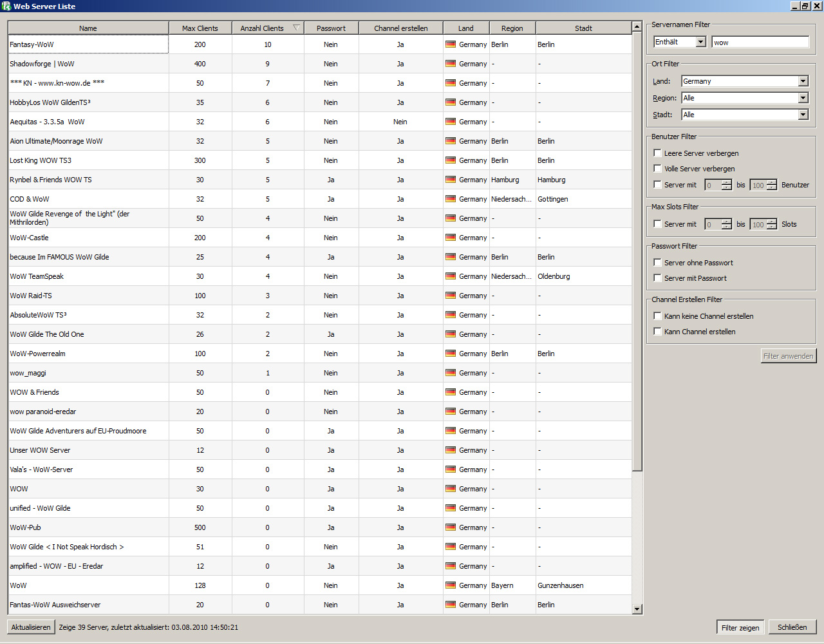Click the scroll down arrow of server list
Image resolution: width=824 pixels, height=644 pixels.
pos(637,609)
